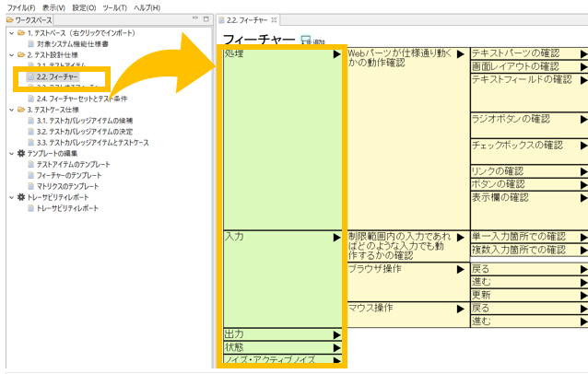Click the arrow on Webパーツが仕様通り動く cell

[x=461, y=54]
